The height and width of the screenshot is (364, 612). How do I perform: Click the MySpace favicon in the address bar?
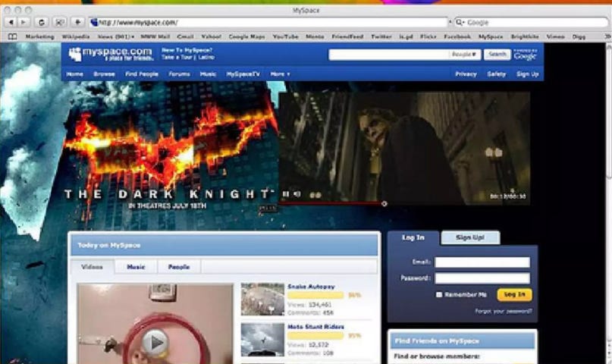pos(94,22)
